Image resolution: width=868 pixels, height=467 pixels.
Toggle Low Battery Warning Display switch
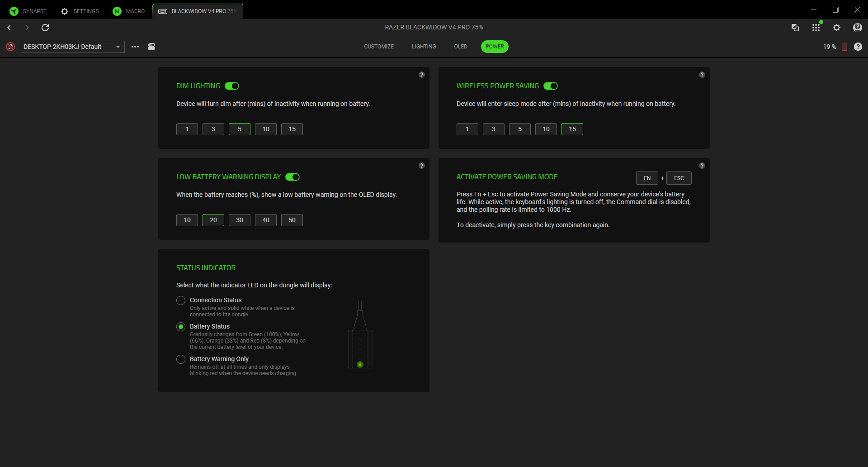click(x=292, y=177)
